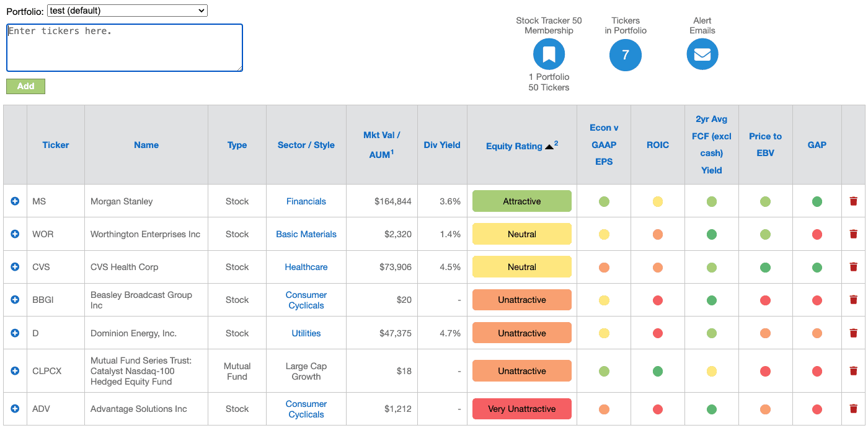Expand the WOR row details
Viewport: 868px width, 428px height.
click(15, 234)
